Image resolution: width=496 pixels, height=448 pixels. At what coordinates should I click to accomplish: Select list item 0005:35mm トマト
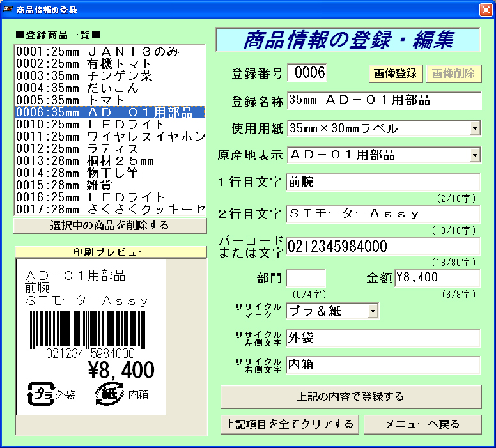point(110,100)
